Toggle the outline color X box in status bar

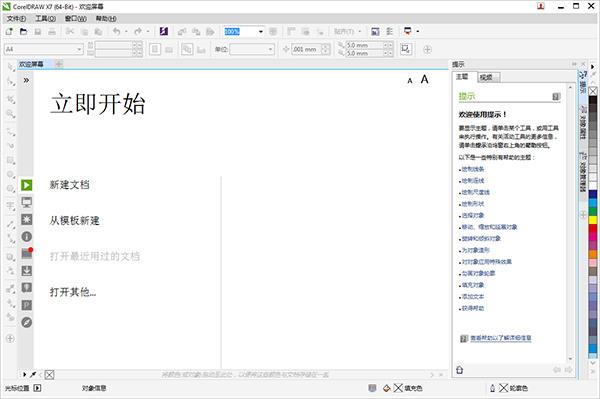click(504, 388)
